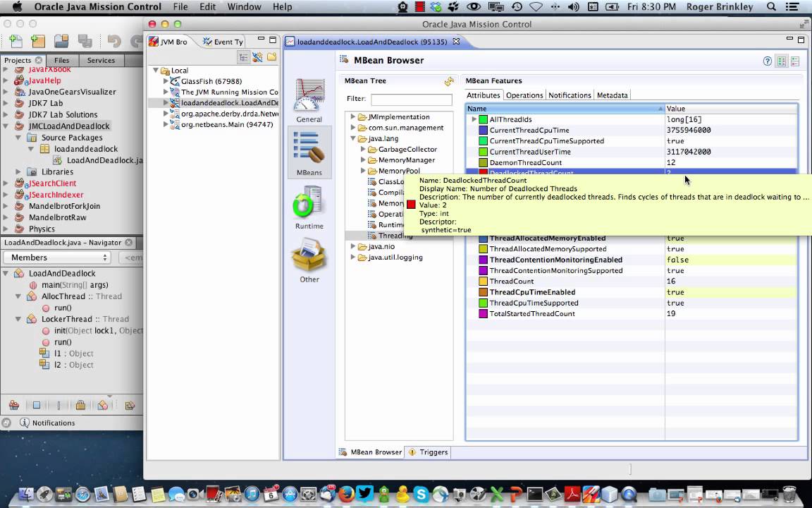The height and width of the screenshot is (508, 812).
Task: Click the ThreadCount color swatch
Action: coord(483,282)
